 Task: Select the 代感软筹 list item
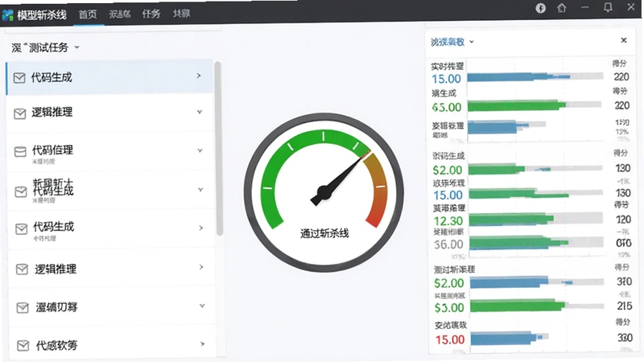[x=112, y=345]
